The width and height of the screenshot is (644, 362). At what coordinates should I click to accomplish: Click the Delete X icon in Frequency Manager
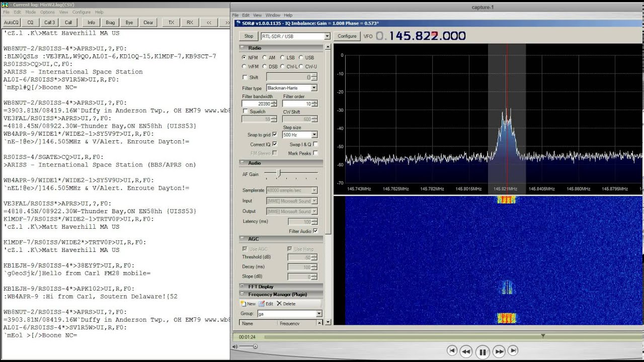[279, 304]
